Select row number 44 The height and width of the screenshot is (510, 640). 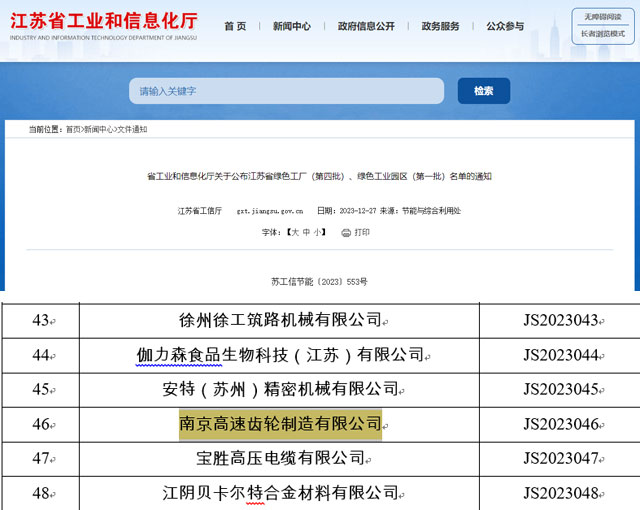[x=41, y=355]
